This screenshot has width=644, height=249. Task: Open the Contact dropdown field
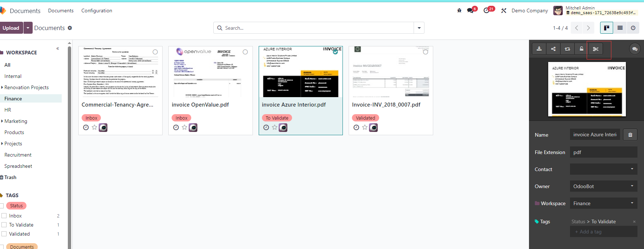point(603,169)
